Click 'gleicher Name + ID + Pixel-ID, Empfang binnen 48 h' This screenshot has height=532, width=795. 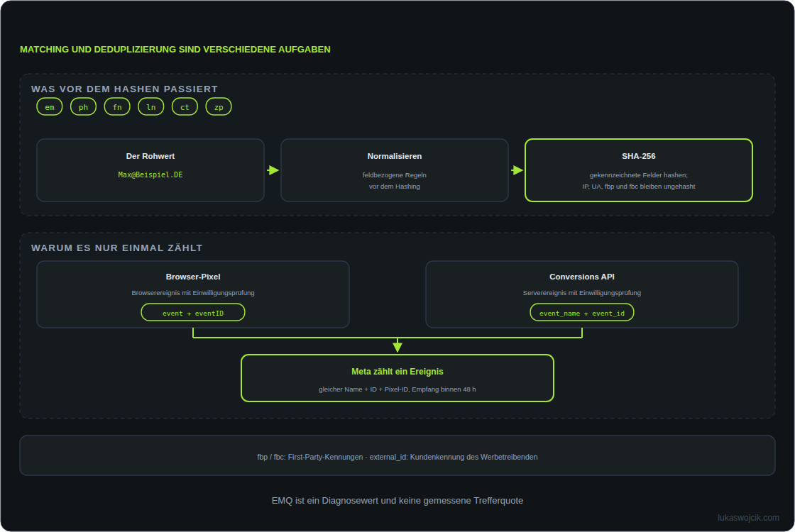(x=397, y=389)
